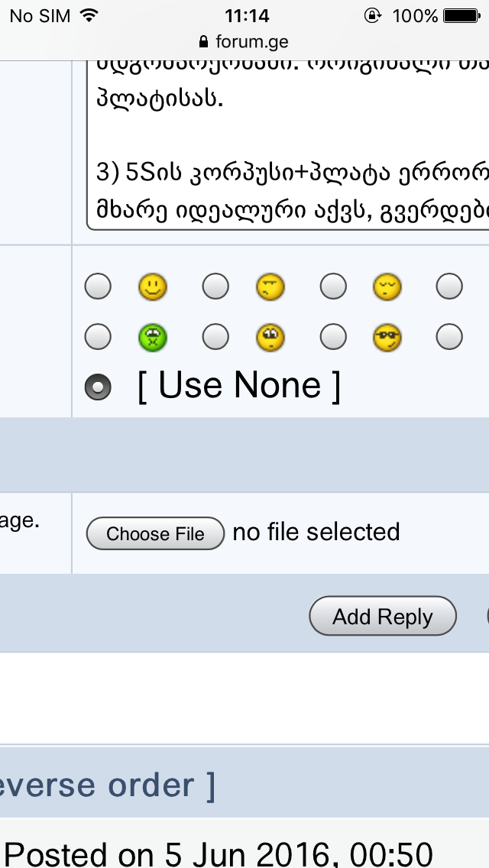
Task: Click the sunglasses cool emoticon
Action: (387, 337)
